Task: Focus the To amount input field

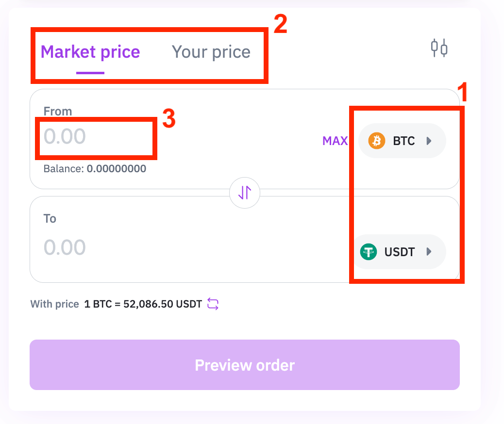Action: 129,247
